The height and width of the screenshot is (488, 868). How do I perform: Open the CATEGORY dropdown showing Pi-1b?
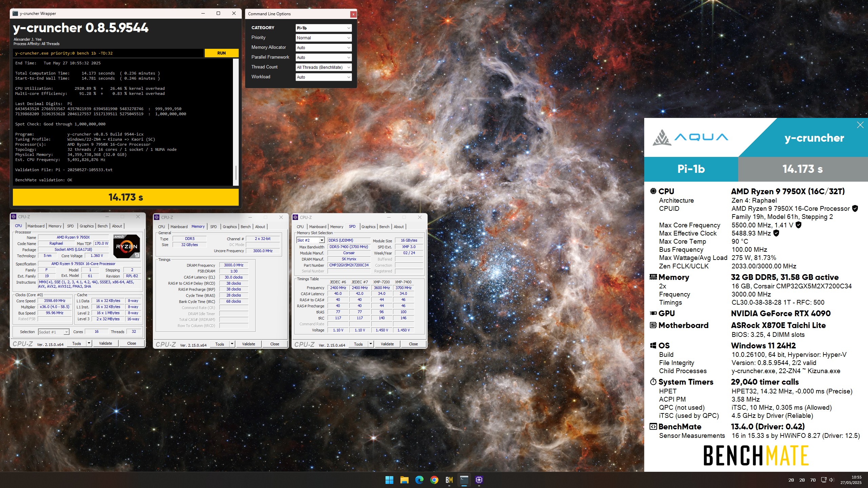[323, 28]
